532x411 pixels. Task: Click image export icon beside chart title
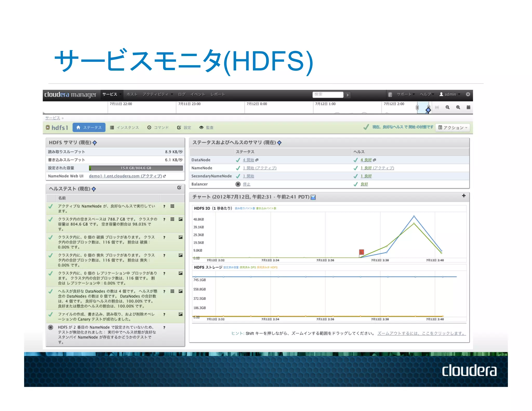(x=313, y=197)
